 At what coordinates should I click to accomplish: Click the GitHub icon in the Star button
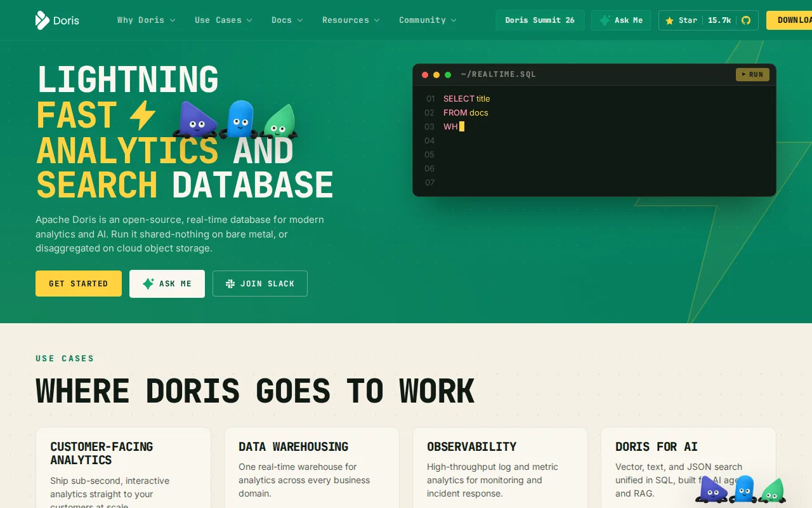pyautogui.click(x=746, y=20)
